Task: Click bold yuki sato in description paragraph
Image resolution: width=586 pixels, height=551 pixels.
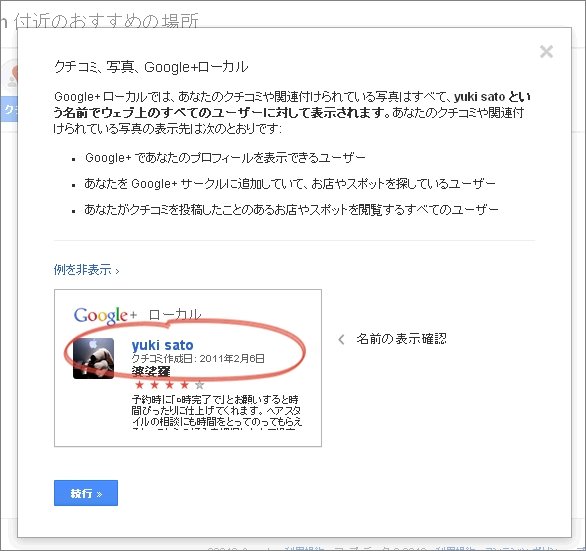Action: (479, 97)
